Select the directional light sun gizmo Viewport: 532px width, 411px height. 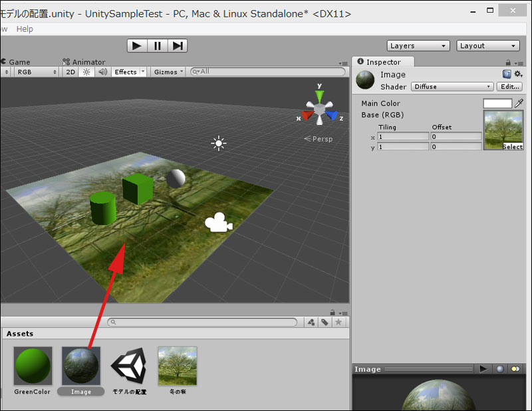click(219, 143)
